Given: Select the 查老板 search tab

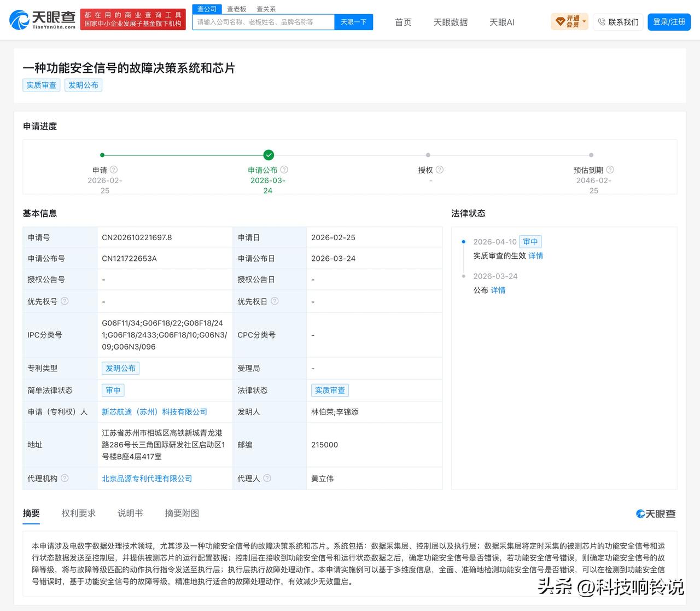Looking at the screenshot, I should pos(237,9).
